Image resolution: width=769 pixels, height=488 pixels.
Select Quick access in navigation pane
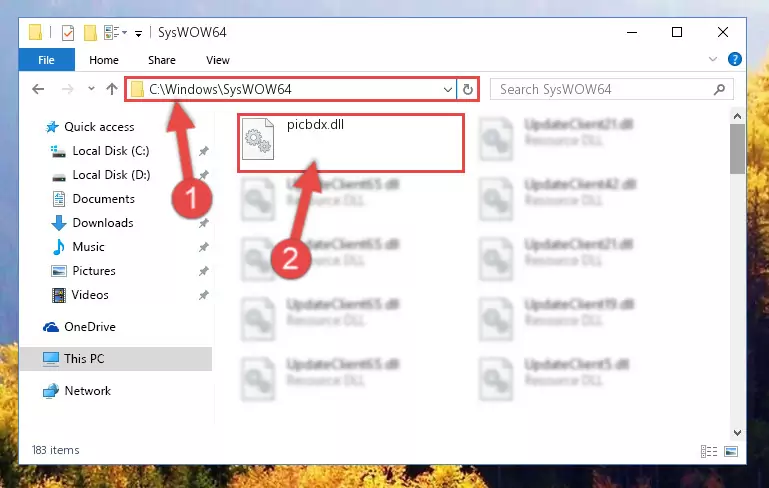click(x=99, y=127)
